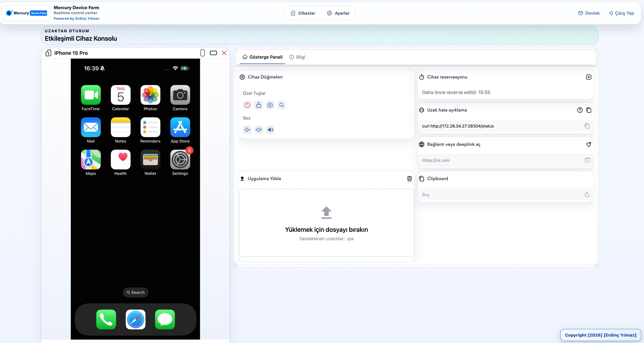Click the Destek support link
Screen dimensions: 644x343
pyautogui.click(x=589, y=13)
